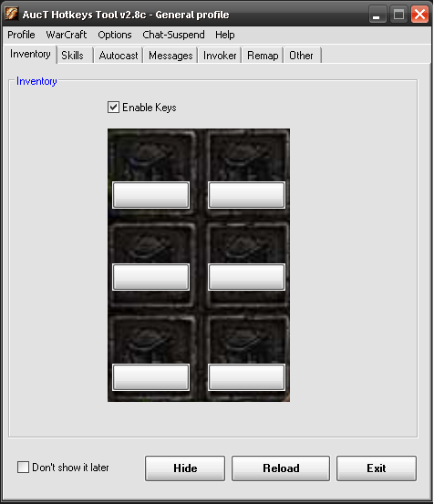
Task: Close the AucT Hotkeys Tool window
Action: 419,15
